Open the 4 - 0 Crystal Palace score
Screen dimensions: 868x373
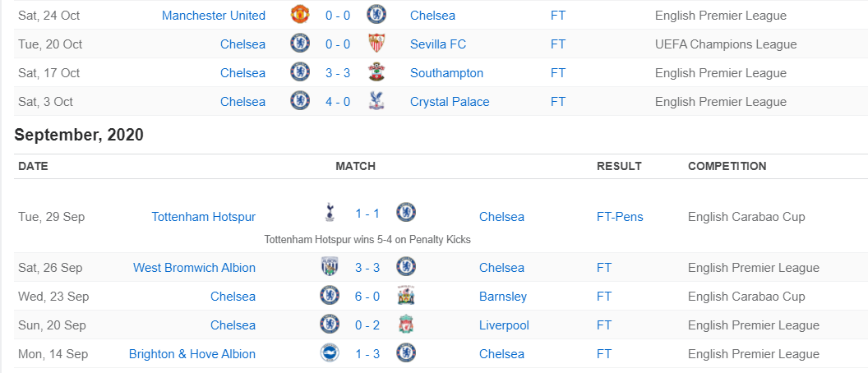[338, 102]
